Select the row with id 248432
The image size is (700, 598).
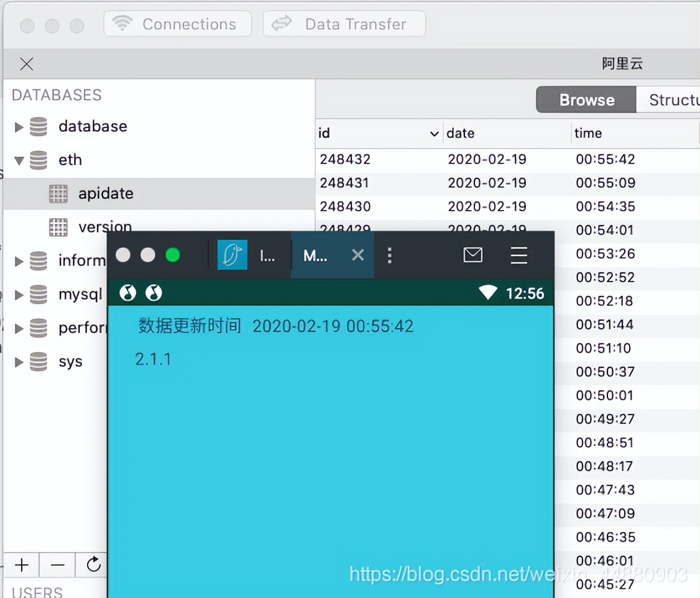(x=345, y=159)
